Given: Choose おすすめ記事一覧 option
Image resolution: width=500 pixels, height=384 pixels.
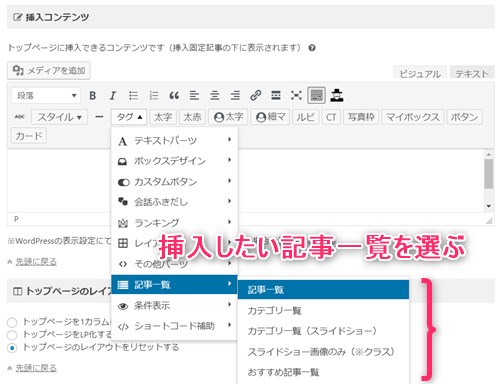Looking at the screenshot, I should pyautogui.click(x=323, y=372).
